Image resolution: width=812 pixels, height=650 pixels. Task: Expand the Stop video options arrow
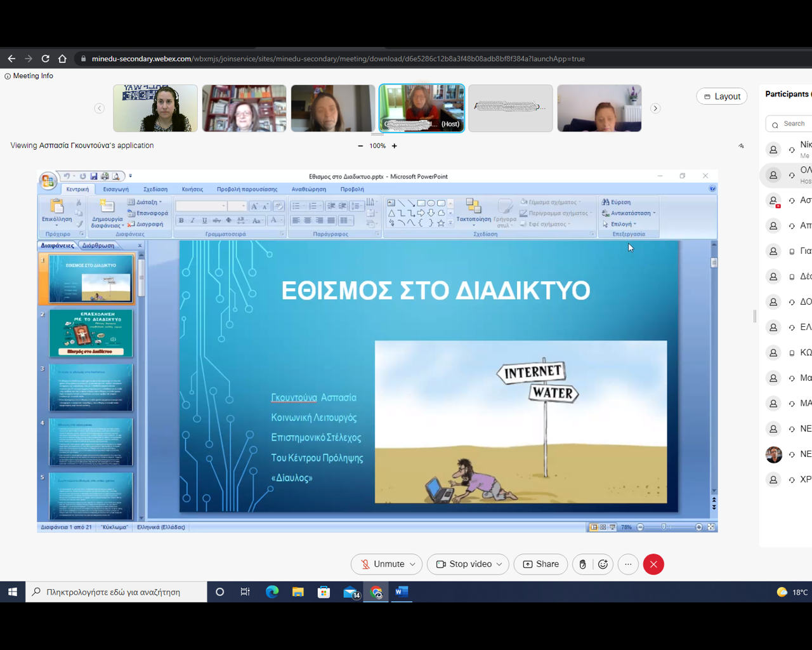coord(499,564)
